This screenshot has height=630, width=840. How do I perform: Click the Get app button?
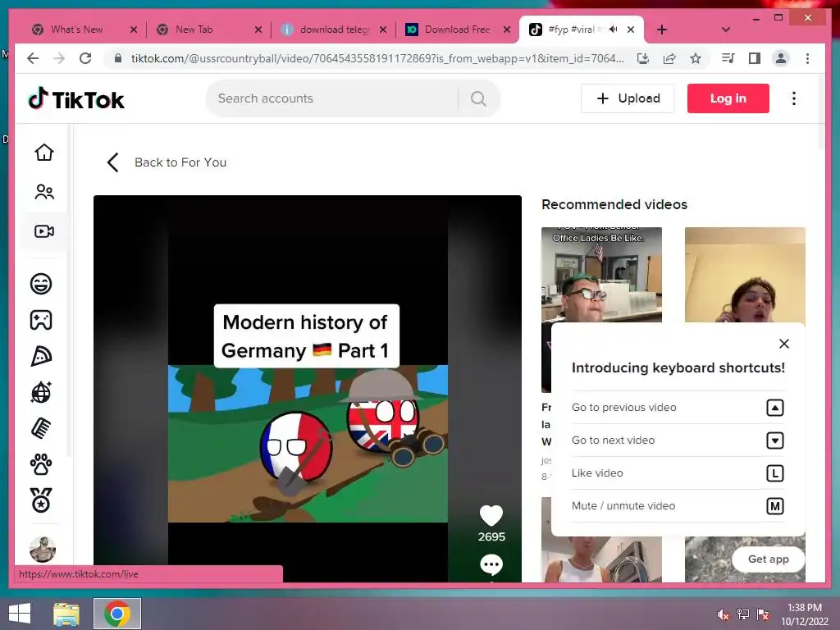[x=768, y=559]
